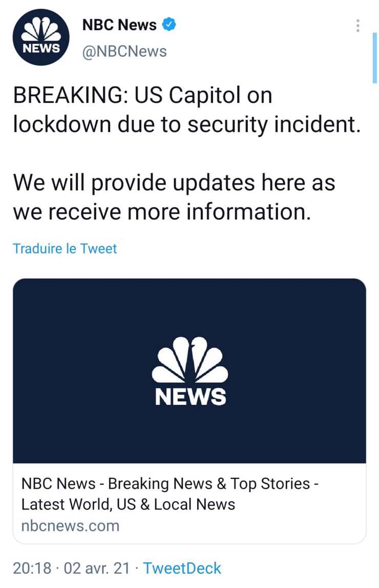
Task: Click the white peacock logo in link preview
Action: tap(190, 359)
